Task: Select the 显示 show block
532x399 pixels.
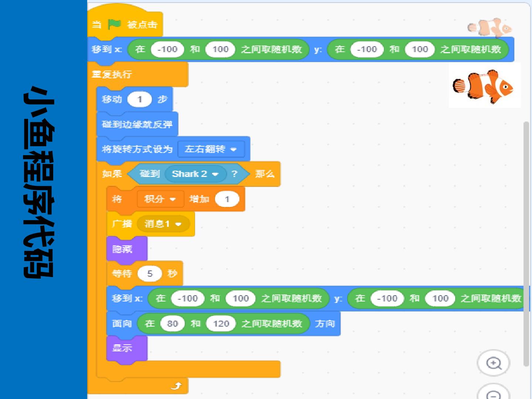Action: click(x=127, y=348)
